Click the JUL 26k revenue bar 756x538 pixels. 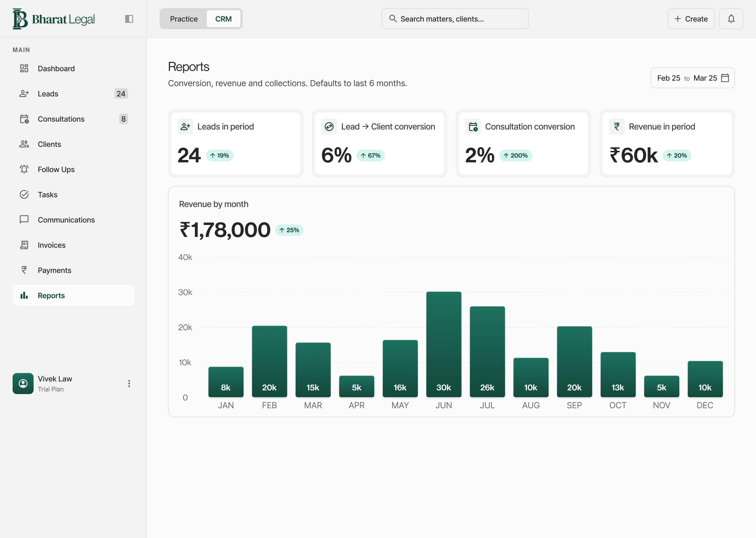[x=487, y=351]
